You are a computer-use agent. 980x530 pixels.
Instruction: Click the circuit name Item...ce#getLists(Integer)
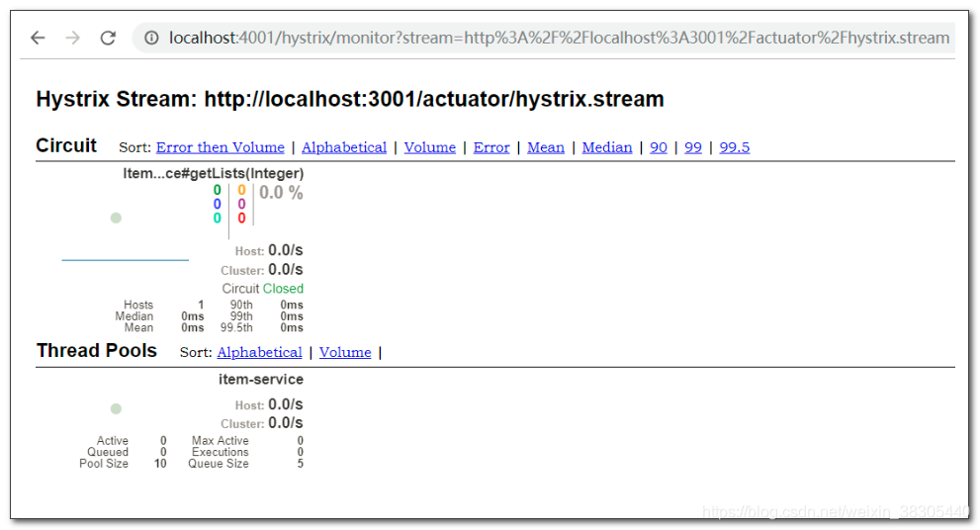214,174
